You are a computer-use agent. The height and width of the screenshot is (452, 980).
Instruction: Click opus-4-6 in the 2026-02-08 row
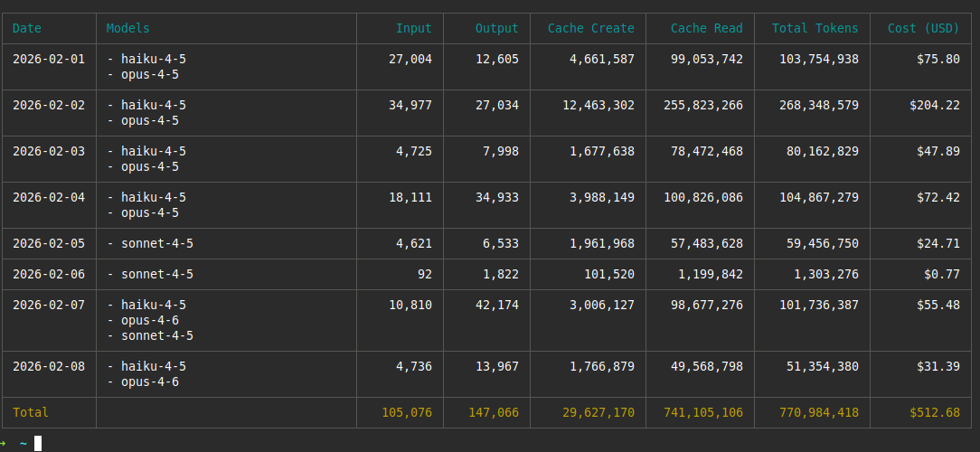pos(150,382)
